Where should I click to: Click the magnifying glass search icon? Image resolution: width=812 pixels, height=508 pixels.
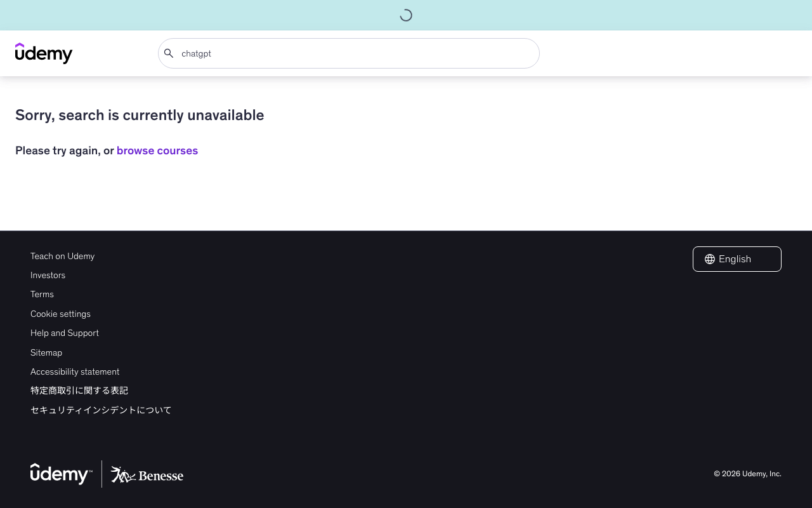(x=169, y=53)
